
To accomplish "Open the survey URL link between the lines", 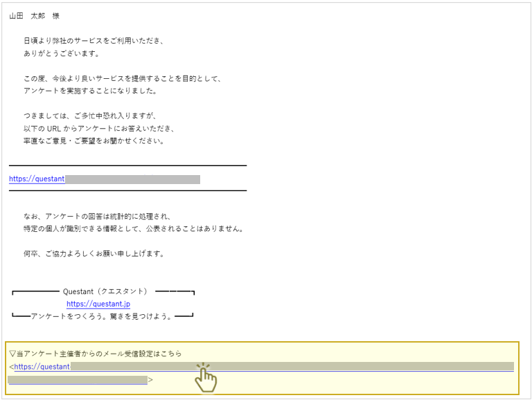I will pyautogui.click(x=105, y=179).
